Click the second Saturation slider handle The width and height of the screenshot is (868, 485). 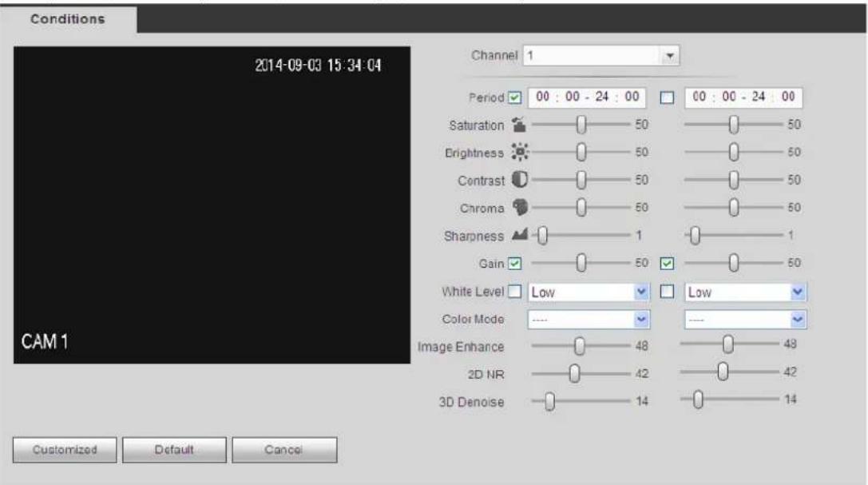(x=734, y=125)
